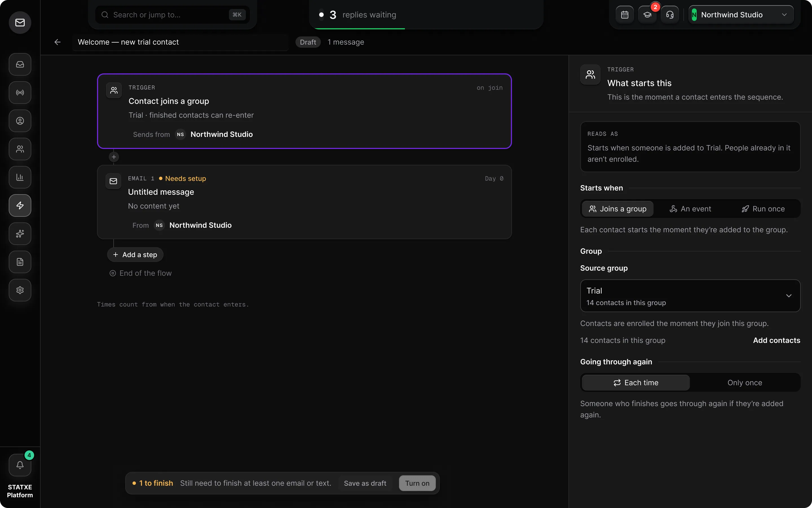Click the End of the flow marker
Viewport: 812px width, 508px height.
click(141, 273)
